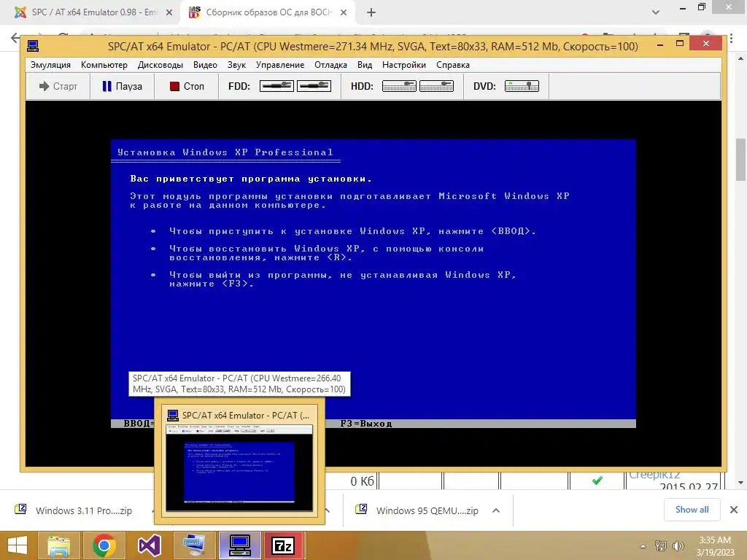747x560 pixels.
Task: Open the Настройки menu
Action: pyautogui.click(x=403, y=65)
